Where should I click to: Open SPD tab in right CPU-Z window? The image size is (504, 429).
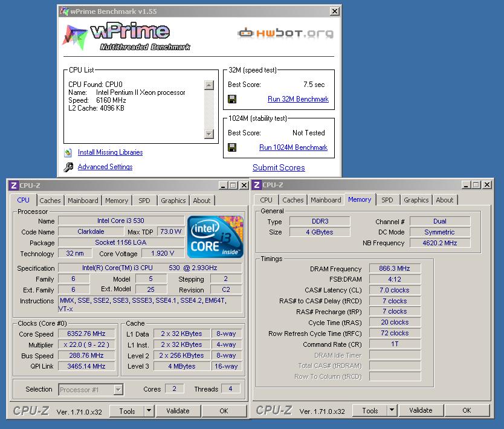[387, 200]
